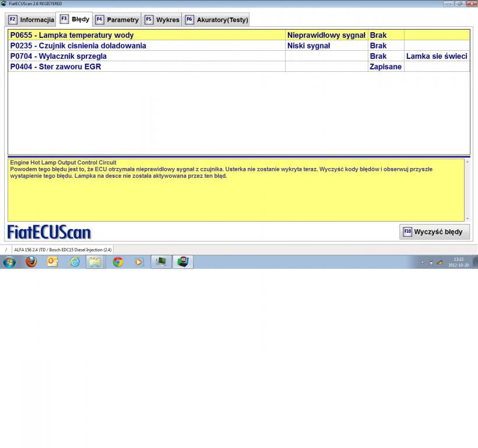The image size is (478, 448).
Task: Open the F6 Akuratory(Testy) tab
Action: coord(216,20)
